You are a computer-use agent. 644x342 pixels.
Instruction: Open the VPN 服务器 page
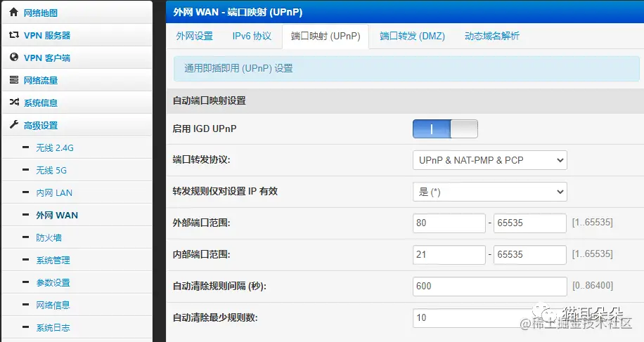click(47, 35)
